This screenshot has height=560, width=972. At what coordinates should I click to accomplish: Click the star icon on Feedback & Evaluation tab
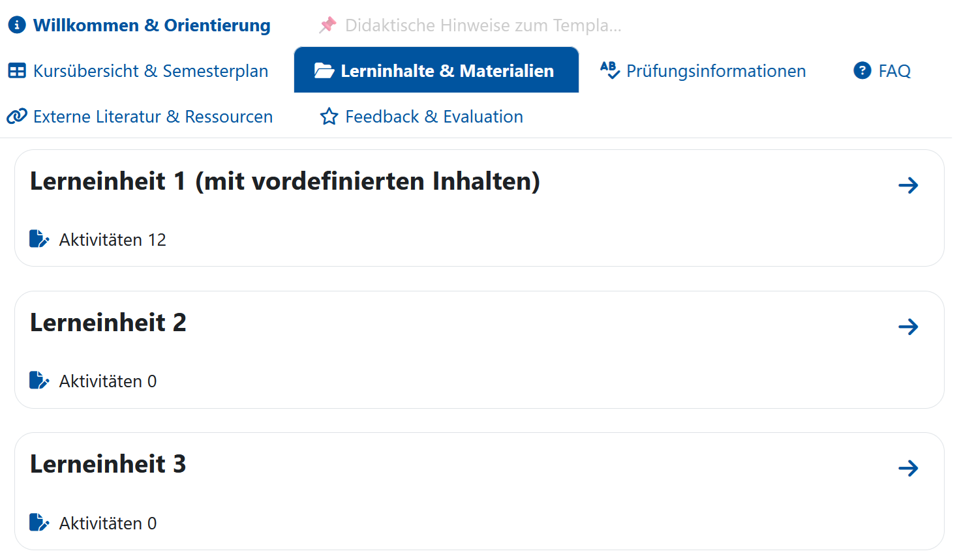point(328,116)
